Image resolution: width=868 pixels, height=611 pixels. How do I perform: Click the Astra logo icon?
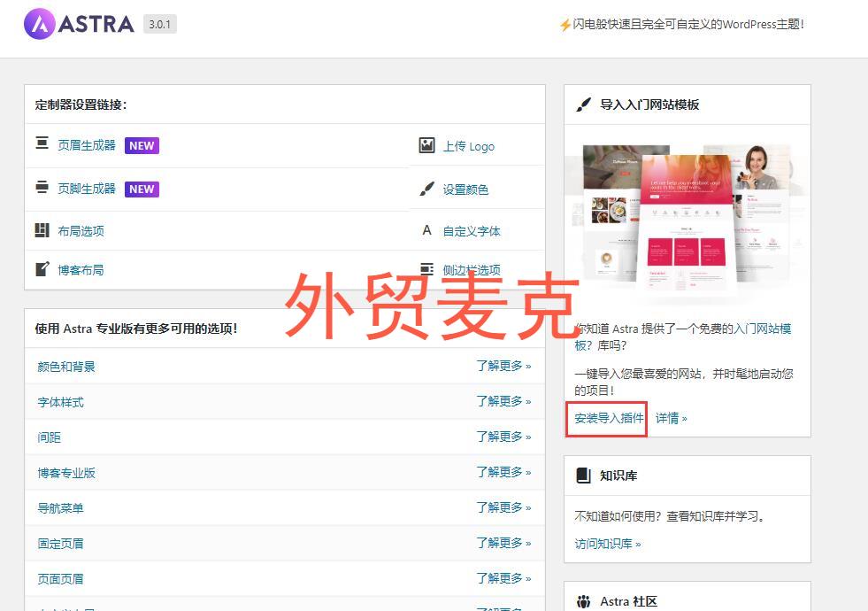click(39, 24)
